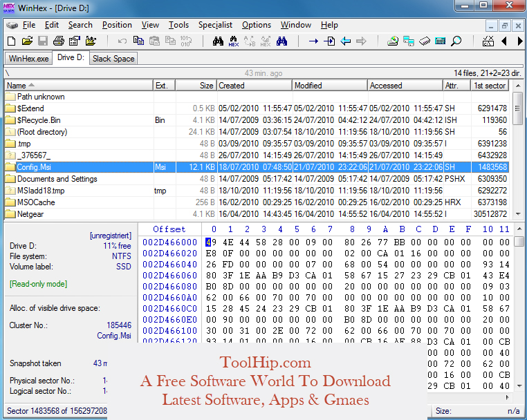The height and width of the screenshot is (420, 527).
Task: Switch to the Slack Space tab
Action: pyautogui.click(x=113, y=59)
